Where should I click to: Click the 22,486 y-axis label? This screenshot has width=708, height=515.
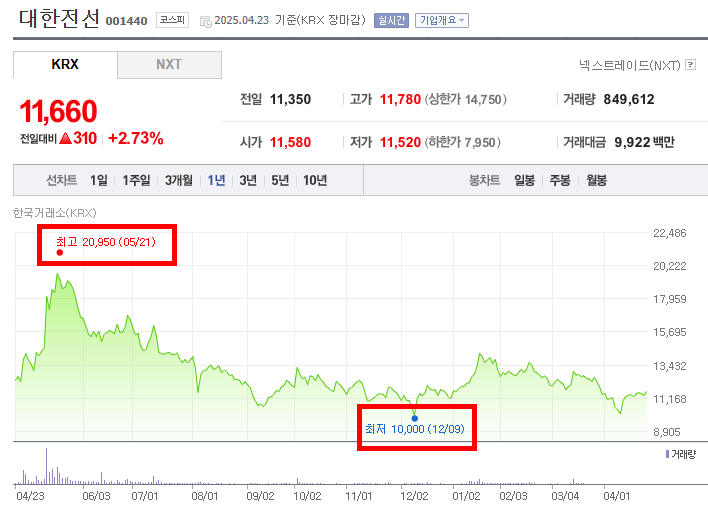[x=670, y=233]
